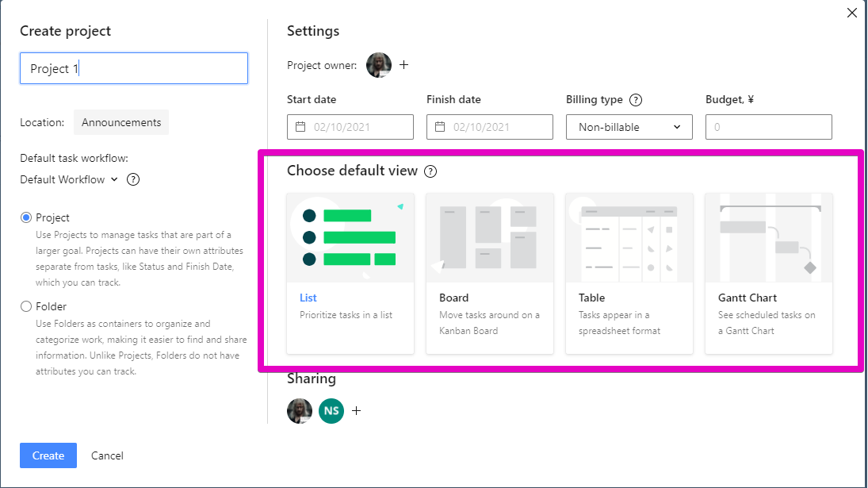Click the Choose default view help icon
Image resolution: width=868 pixels, height=488 pixels.
[x=430, y=171]
